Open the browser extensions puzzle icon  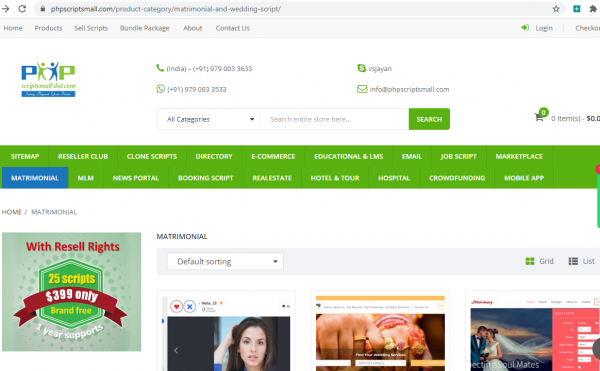coord(593,9)
